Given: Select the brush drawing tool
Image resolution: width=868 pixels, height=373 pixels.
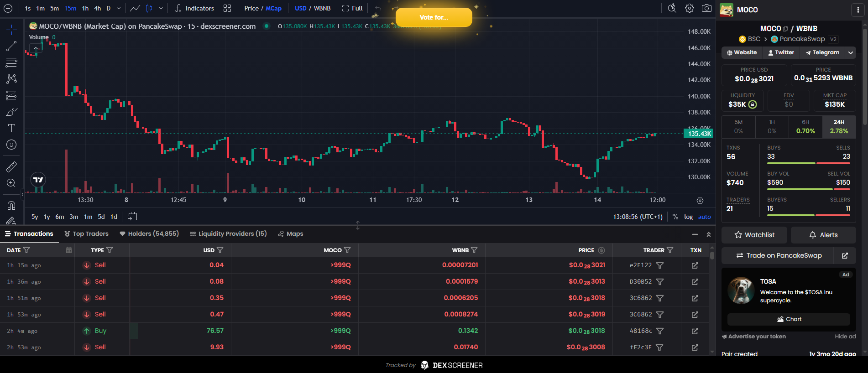Looking at the screenshot, I should (x=11, y=112).
